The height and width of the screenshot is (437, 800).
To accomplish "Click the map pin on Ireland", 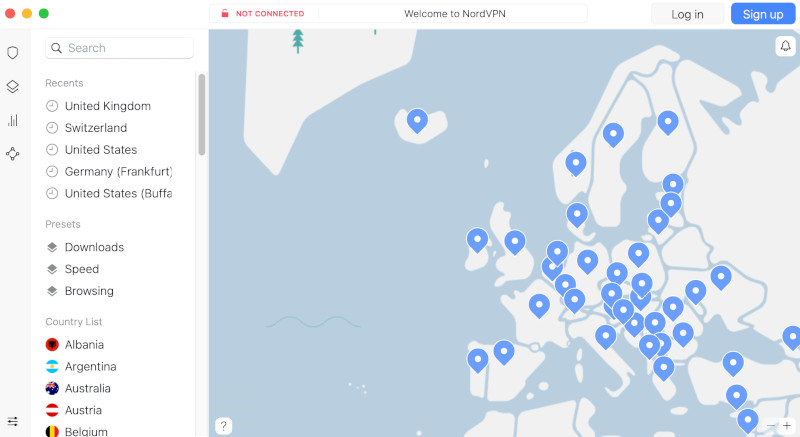I will point(478,240).
